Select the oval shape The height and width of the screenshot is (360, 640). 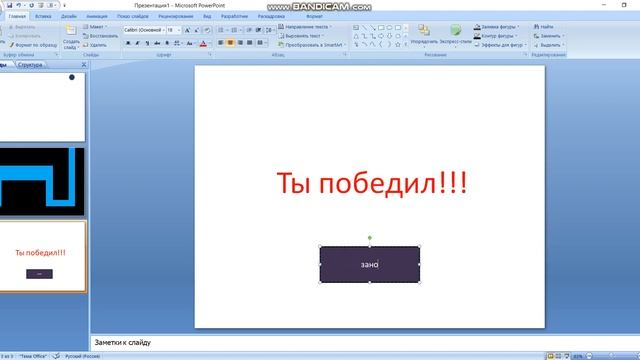click(x=389, y=28)
